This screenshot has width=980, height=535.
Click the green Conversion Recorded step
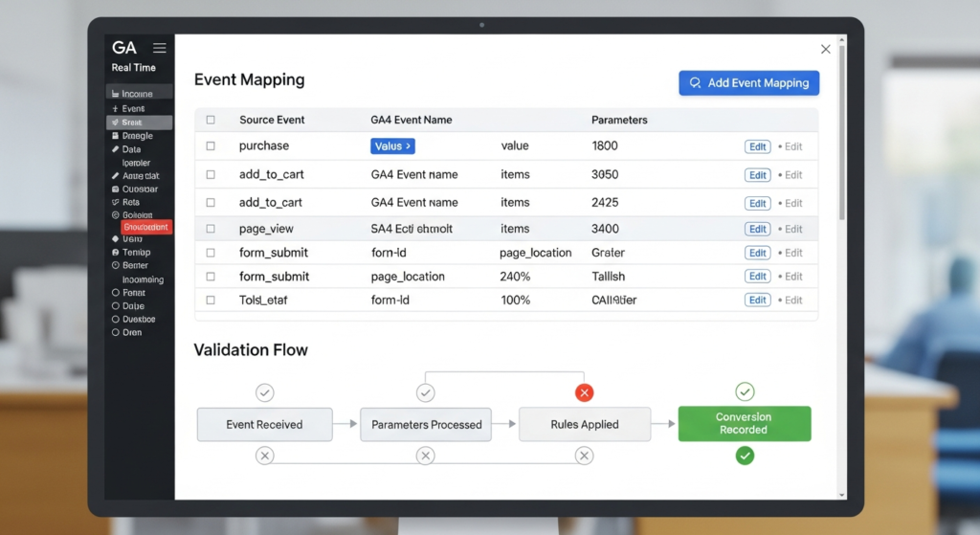pyautogui.click(x=745, y=424)
